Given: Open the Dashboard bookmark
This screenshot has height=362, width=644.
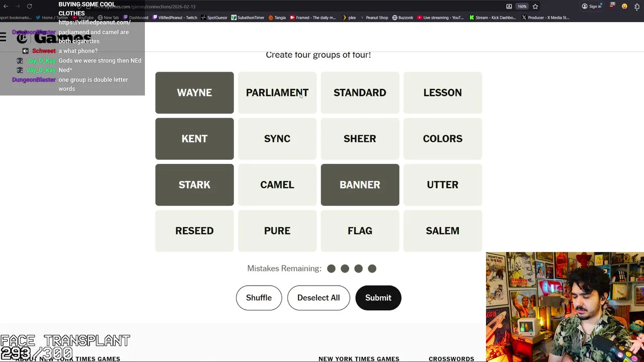Looking at the screenshot, I should click(135, 18).
